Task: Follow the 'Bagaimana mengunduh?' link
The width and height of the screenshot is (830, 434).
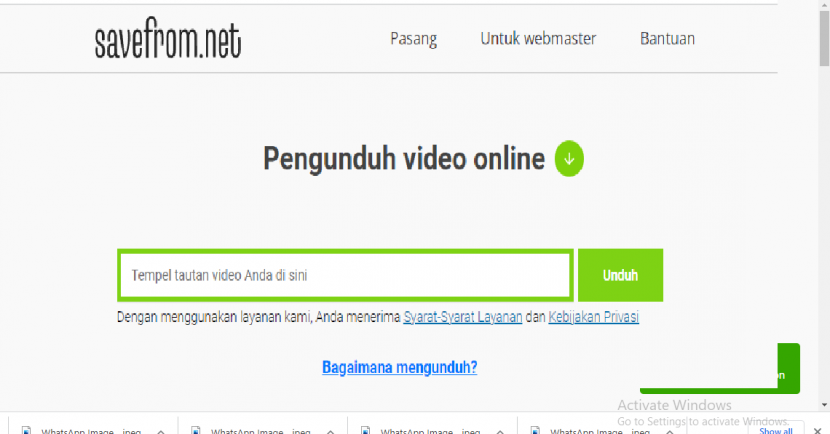Action: [x=400, y=367]
